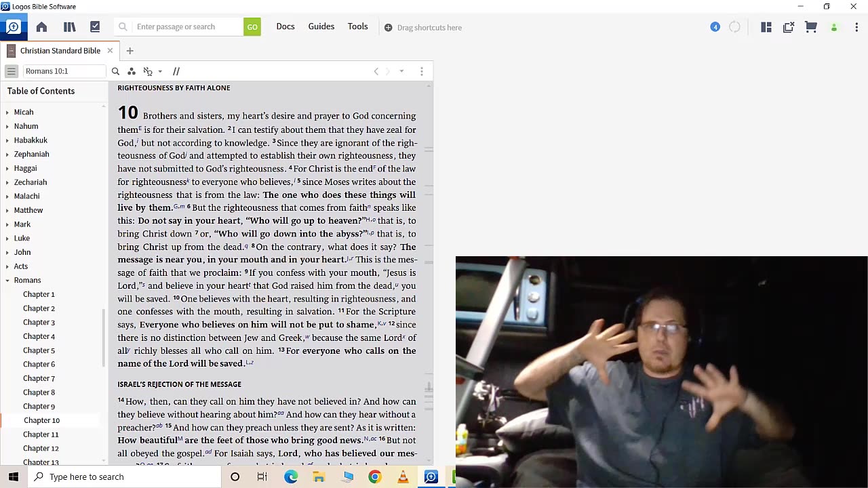Open the Tools menu

pos(358,26)
